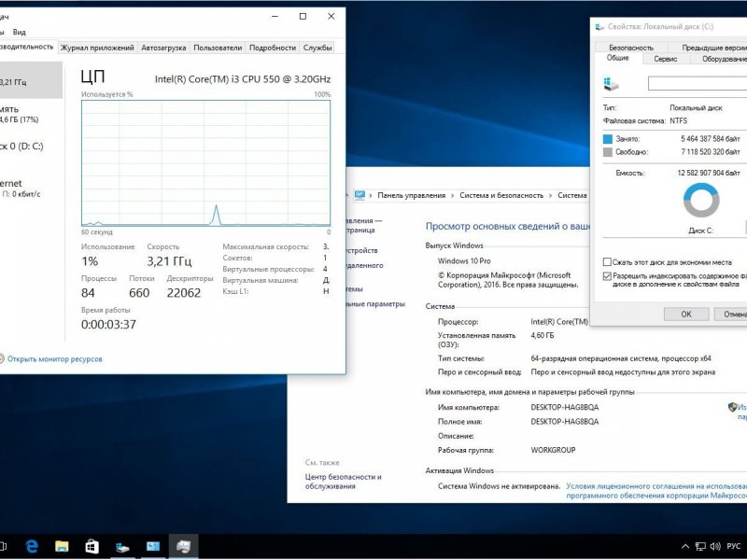
Task: Open Службы tab in Task Manager
Action: (317, 48)
